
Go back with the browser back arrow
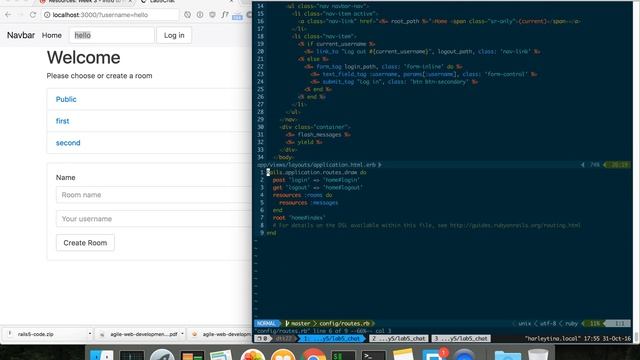coord(8,15)
